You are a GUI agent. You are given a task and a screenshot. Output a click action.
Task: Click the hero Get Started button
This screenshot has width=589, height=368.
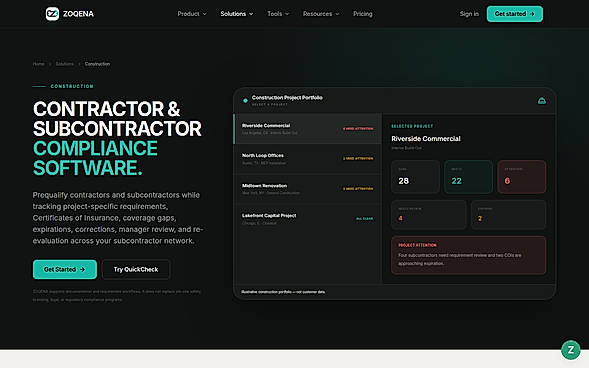point(65,269)
